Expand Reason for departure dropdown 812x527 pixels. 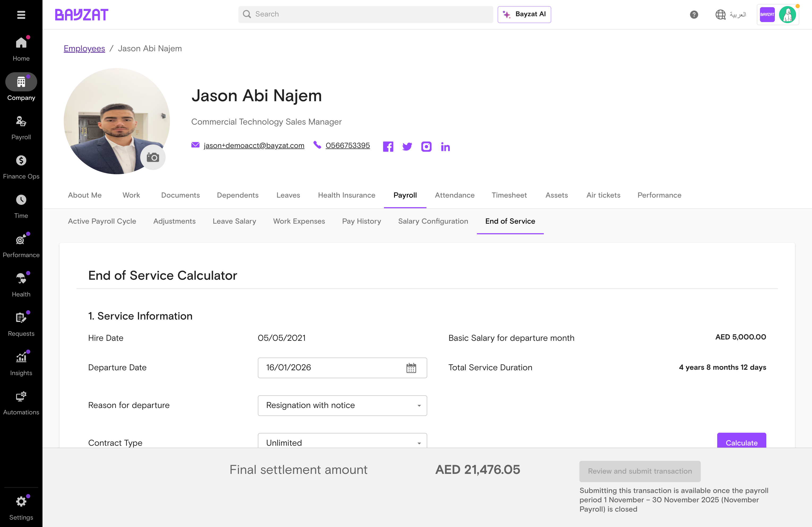click(342, 406)
